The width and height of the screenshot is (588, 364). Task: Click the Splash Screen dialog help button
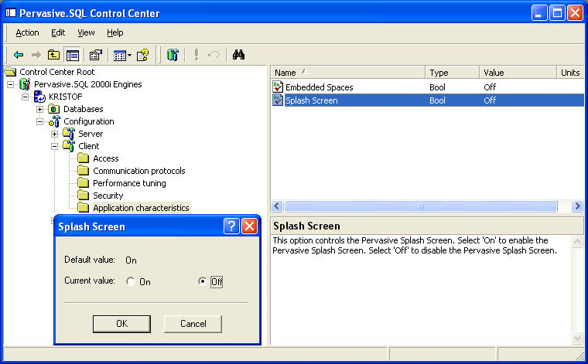231,226
